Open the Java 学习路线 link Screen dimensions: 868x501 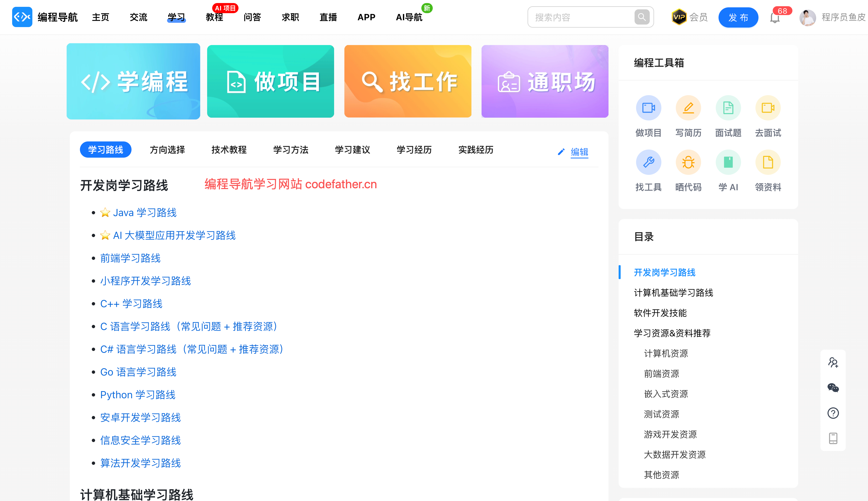[x=144, y=213]
